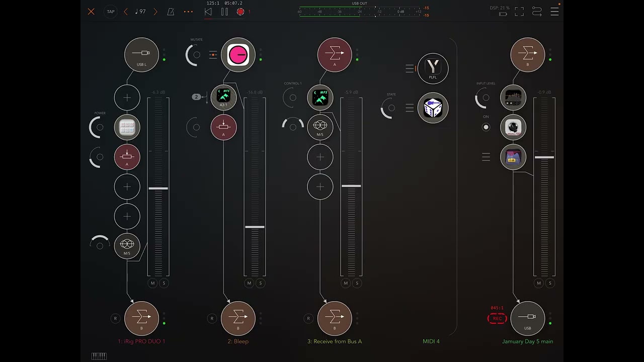Show the on-screen keyboard icon
The height and width of the screenshot is (362, 644).
click(99, 356)
